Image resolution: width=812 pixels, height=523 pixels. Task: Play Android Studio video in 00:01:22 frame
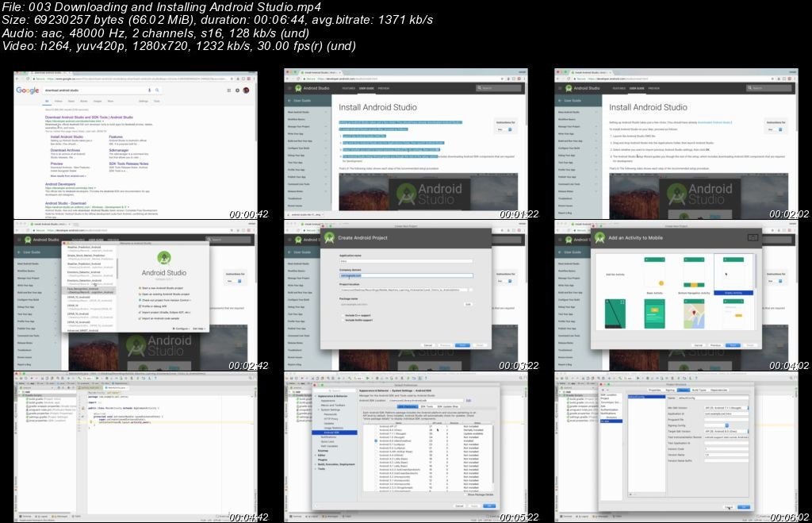428,193
